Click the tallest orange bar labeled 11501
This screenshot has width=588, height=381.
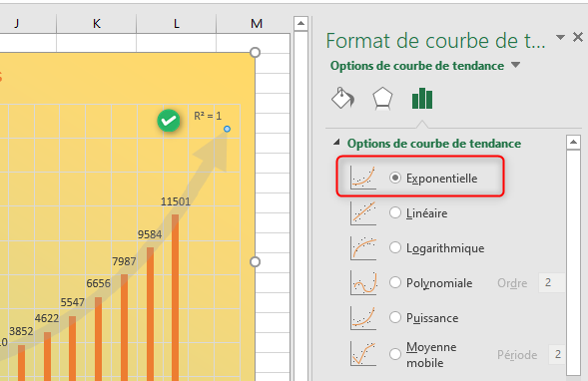click(175, 297)
